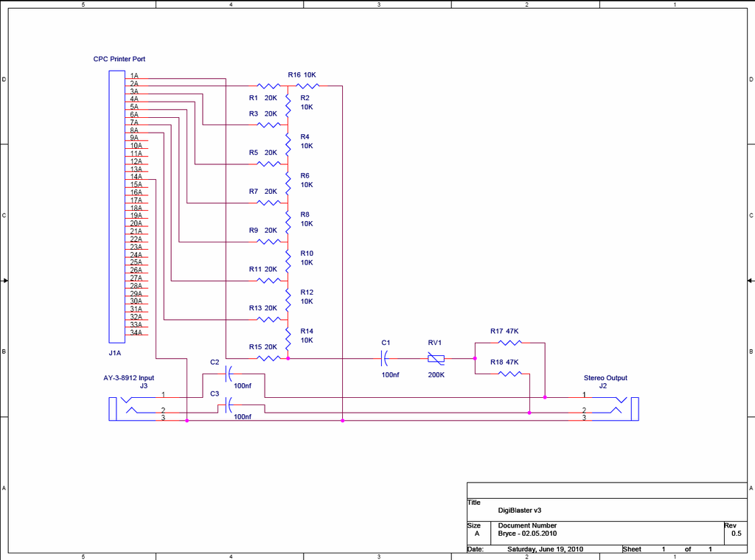Select the R8 10K vertical resistor
Viewport: 755px width, 560px height.
288,223
